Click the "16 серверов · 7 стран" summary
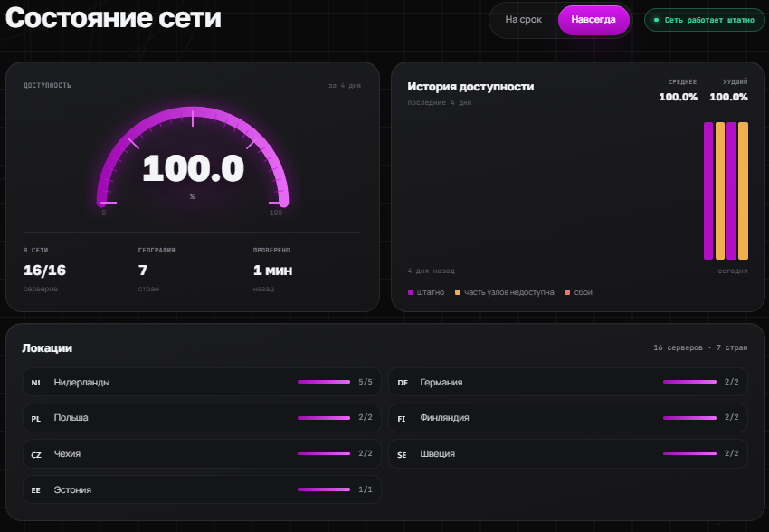The width and height of the screenshot is (769, 532). tap(700, 347)
